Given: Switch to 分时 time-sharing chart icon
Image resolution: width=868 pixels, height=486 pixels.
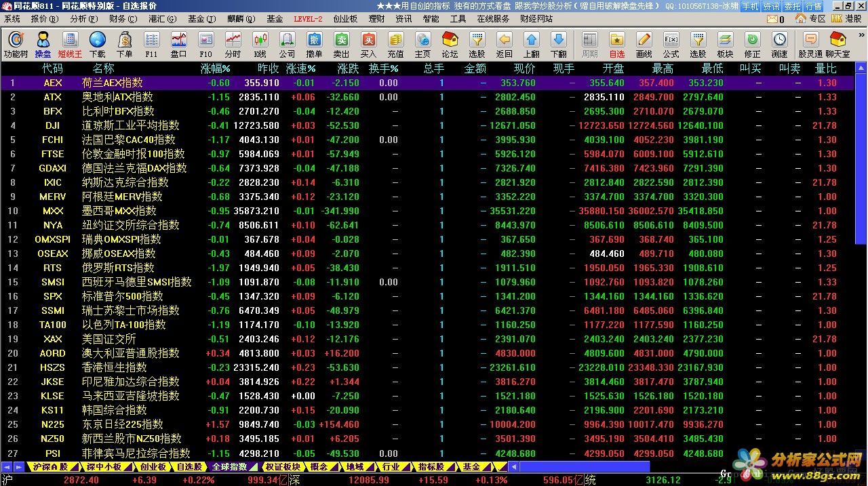Looking at the screenshot, I should pyautogui.click(x=233, y=44).
